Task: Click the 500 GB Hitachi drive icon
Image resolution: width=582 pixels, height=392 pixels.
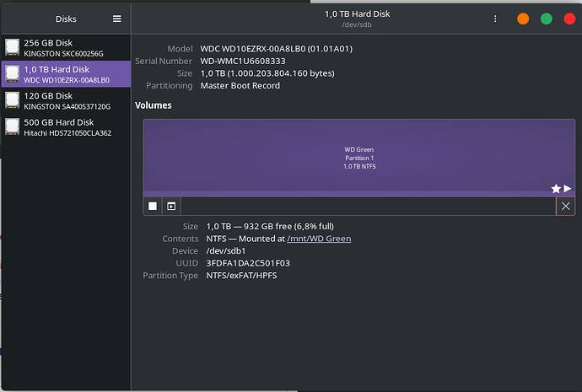Action: coord(13,127)
